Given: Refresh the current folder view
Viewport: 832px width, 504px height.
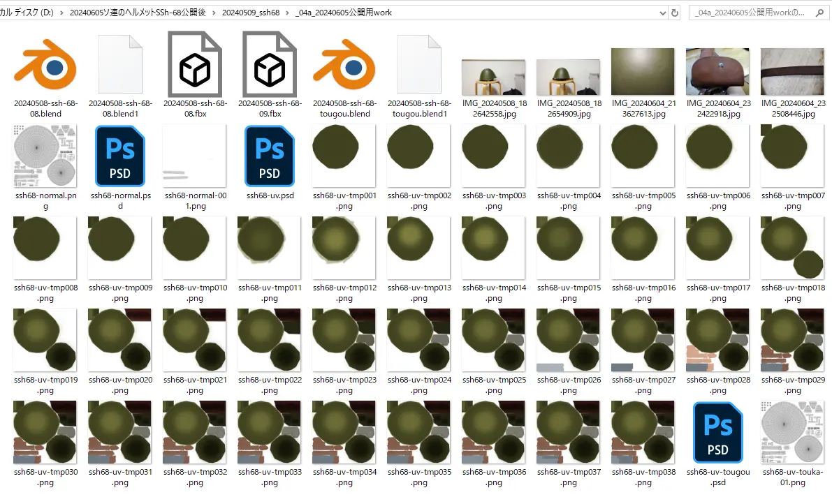Looking at the screenshot, I should click(674, 13).
